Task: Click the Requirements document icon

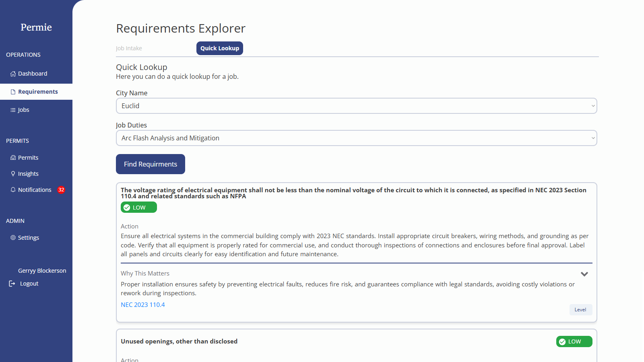Action: click(13, 92)
